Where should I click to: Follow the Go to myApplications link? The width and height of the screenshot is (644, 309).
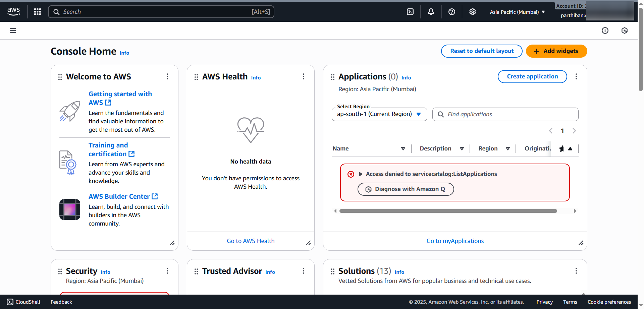tap(455, 241)
